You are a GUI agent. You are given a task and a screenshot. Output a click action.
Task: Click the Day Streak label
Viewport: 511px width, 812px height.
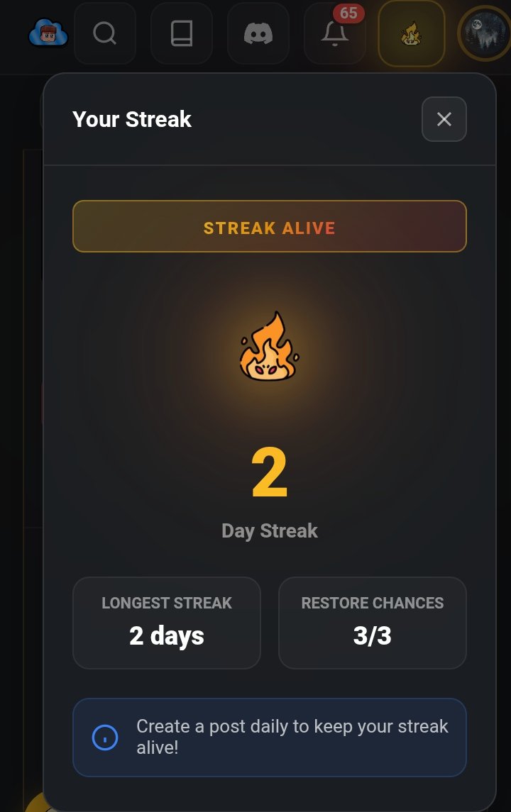[x=270, y=530]
